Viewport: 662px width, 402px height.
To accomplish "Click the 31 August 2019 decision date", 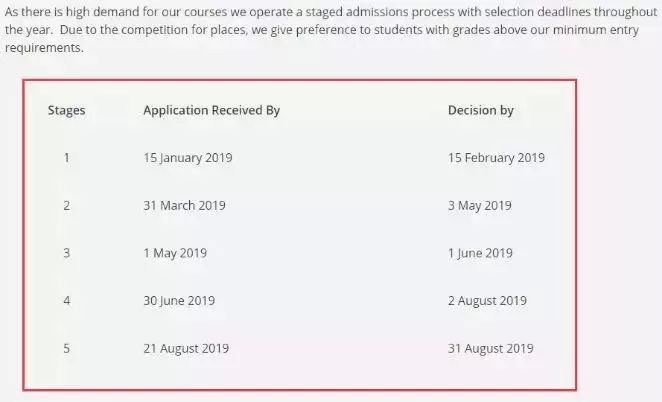I will 491,348.
